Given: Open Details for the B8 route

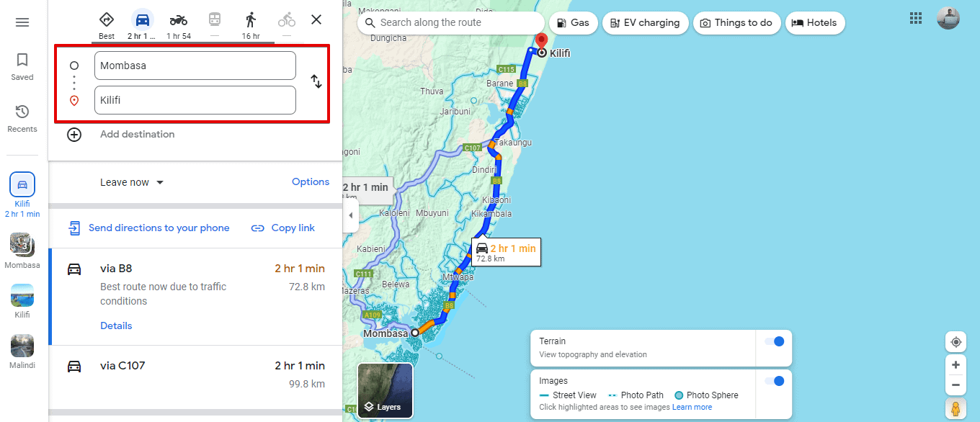Looking at the screenshot, I should [x=116, y=326].
